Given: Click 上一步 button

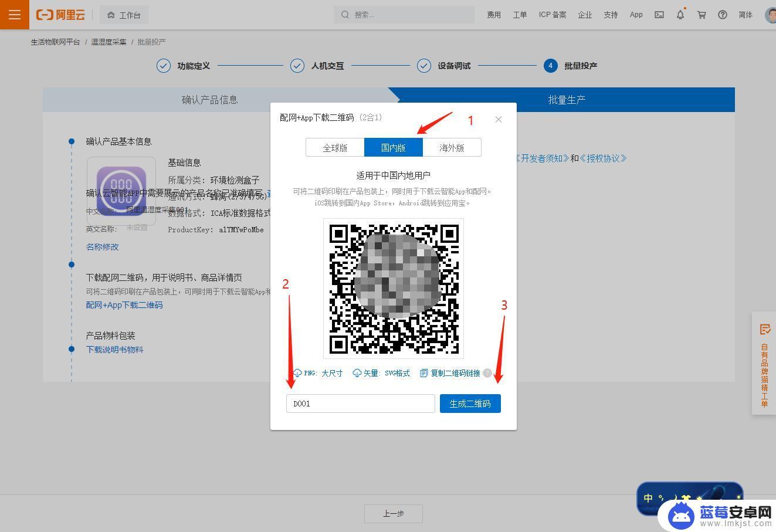Looking at the screenshot, I should point(394,514).
